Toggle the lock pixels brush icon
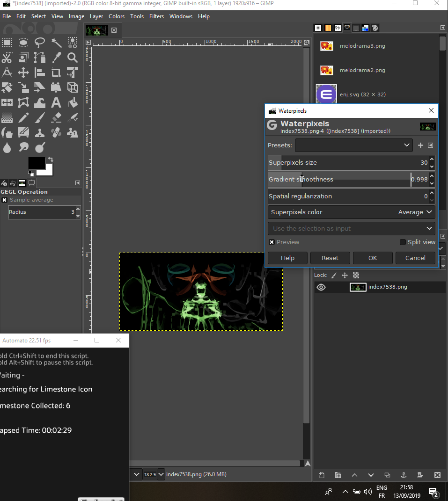Image resolution: width=448 pixels, height=501 pixels. [x=333, y=275]
